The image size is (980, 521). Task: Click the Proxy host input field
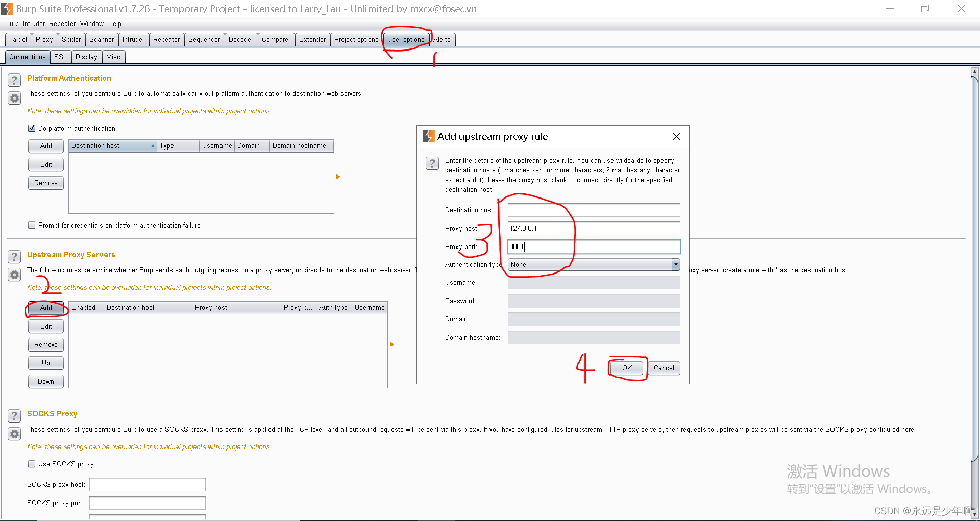click(x=594, y=228)
